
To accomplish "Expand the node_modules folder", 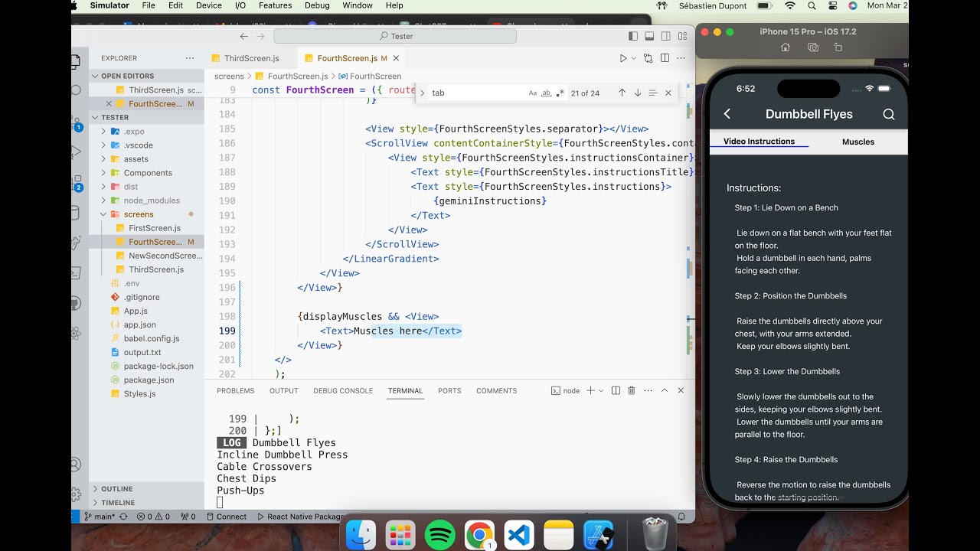I will 147,201.
